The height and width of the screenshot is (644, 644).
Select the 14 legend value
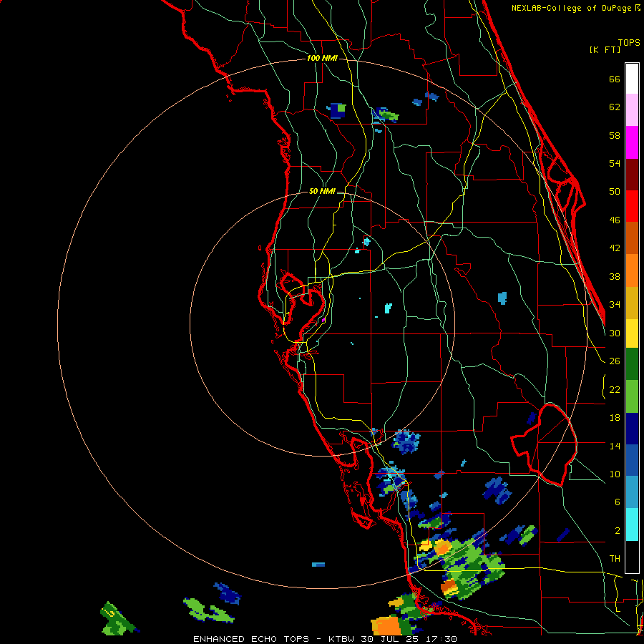[x=615, y=446]
